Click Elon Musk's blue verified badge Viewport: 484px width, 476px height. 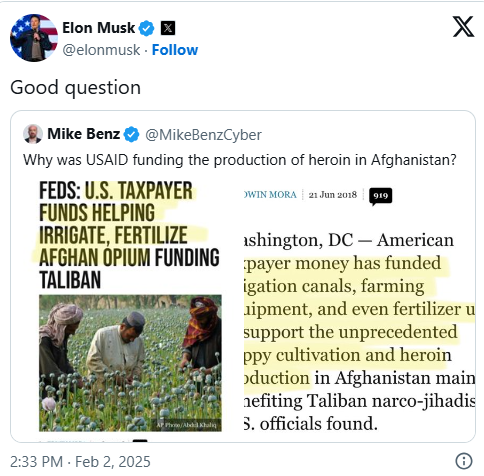pos(147,28)
